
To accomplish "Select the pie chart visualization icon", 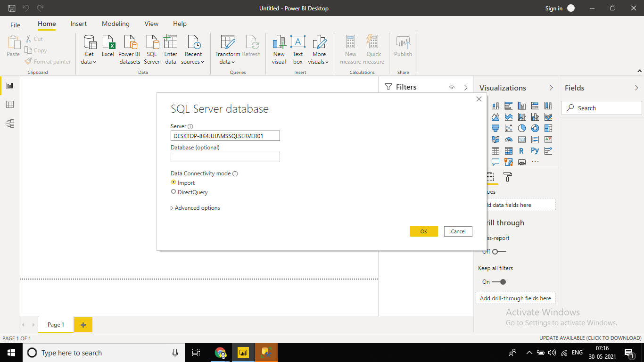I will pos(522,128).
